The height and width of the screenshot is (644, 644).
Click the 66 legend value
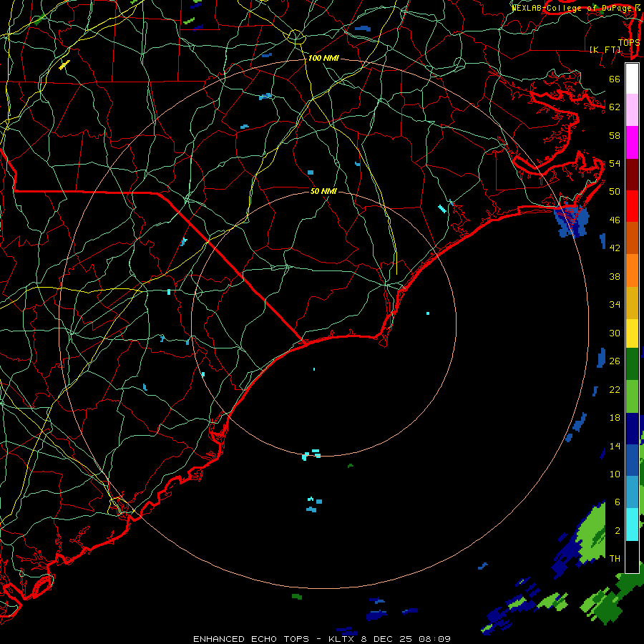[615, 79]
